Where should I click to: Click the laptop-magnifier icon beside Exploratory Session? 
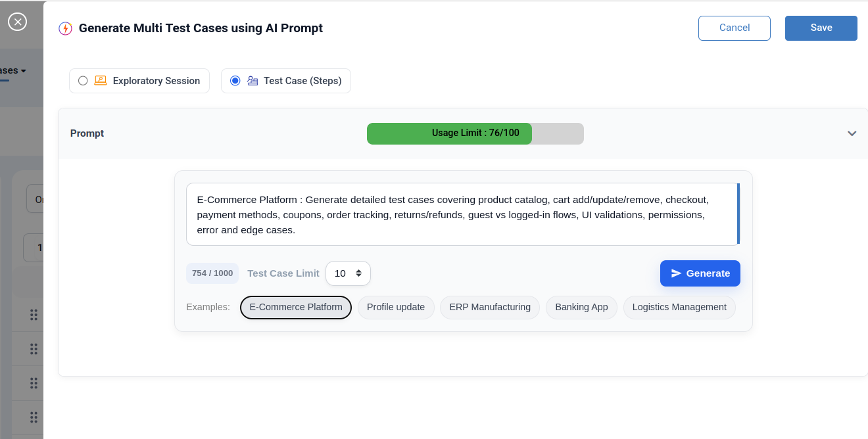(x=99, y=80)
